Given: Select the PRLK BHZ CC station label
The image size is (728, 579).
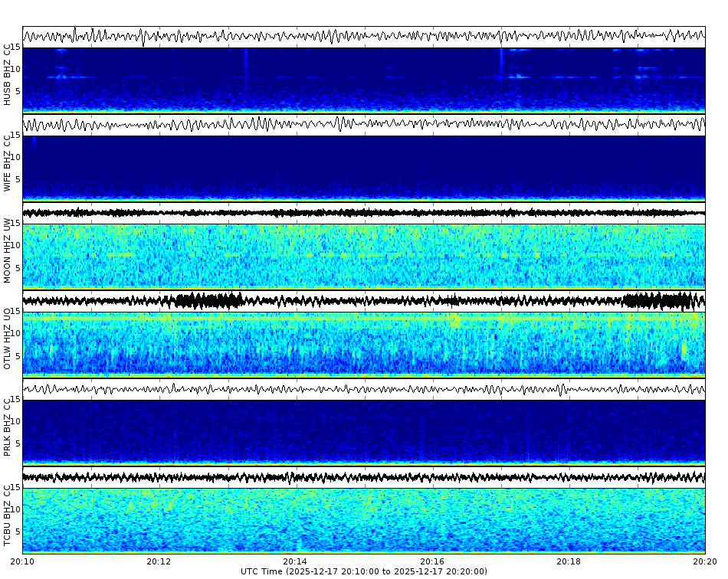Looking at the screenshot, I should coord(8,425).
